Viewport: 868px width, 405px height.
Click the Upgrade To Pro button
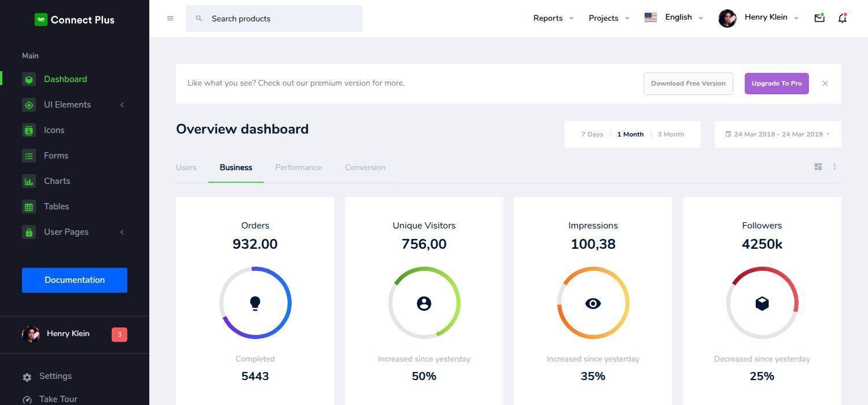pos(777,83)
